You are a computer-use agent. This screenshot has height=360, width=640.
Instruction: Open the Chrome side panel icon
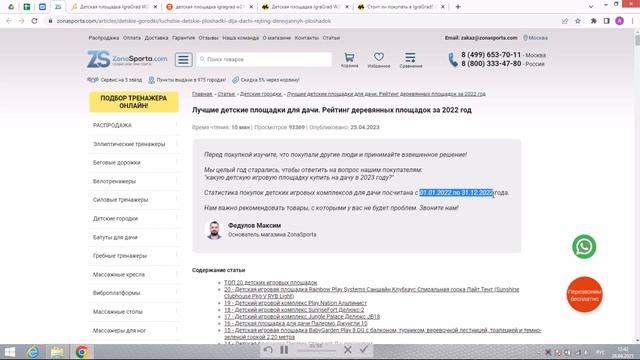coord(607,21)
